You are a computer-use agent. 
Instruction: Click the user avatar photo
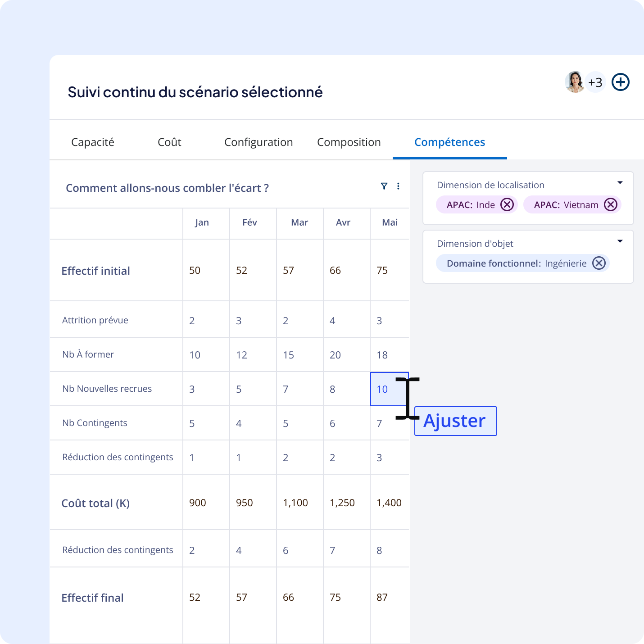coord(575,82)
